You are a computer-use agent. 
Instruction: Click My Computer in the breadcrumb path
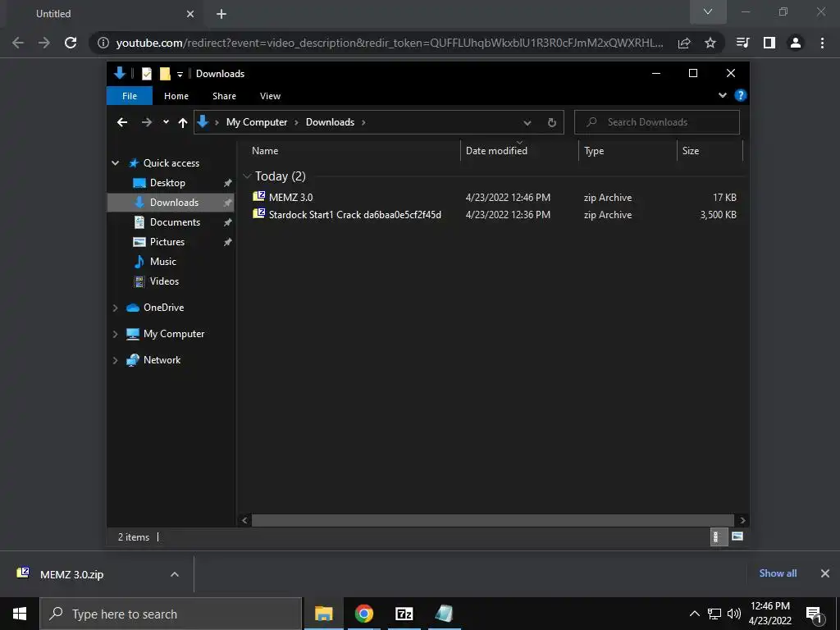tap(257, 122)
